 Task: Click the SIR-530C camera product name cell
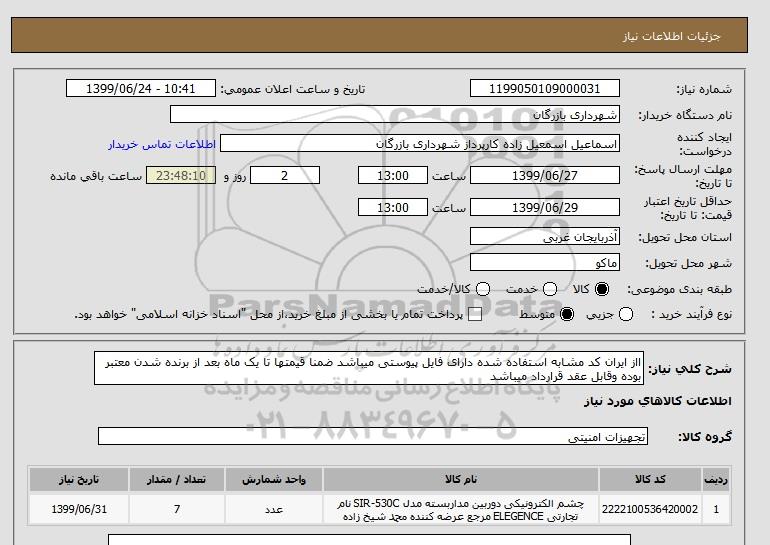461,509
